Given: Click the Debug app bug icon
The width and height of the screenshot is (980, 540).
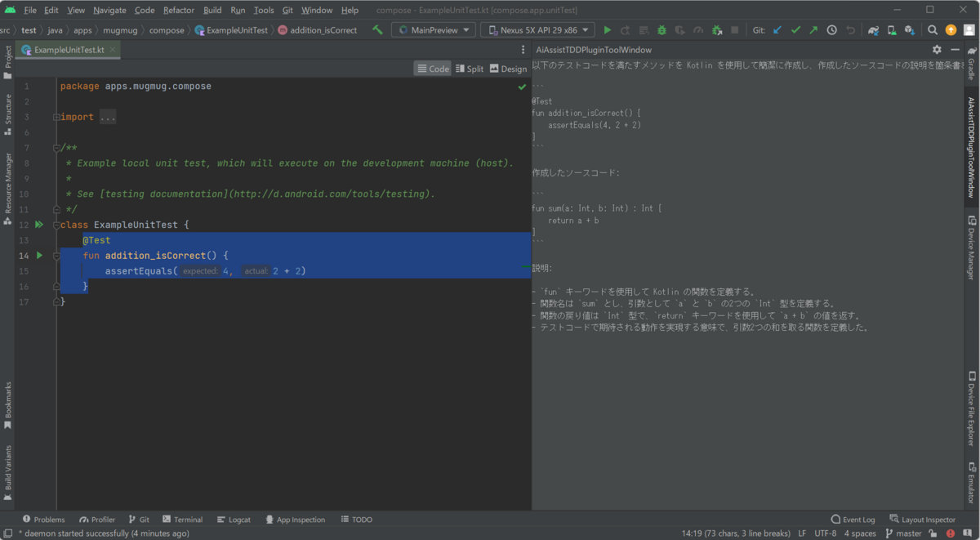Looking at the screenshot, I should click(x=661, y=30).
